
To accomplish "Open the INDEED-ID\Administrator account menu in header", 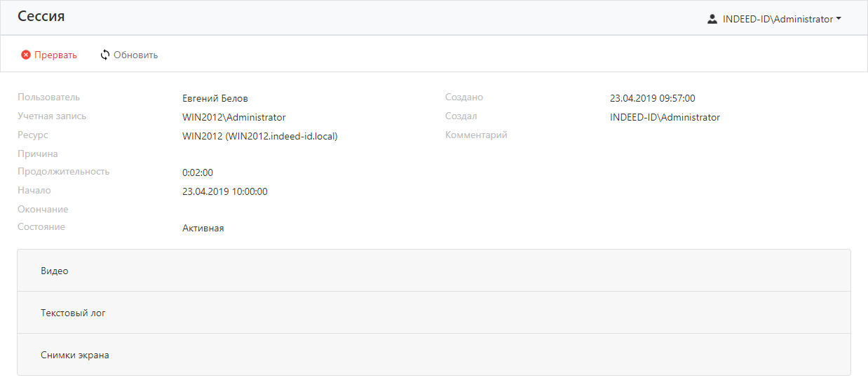I will tap(777, 20).
